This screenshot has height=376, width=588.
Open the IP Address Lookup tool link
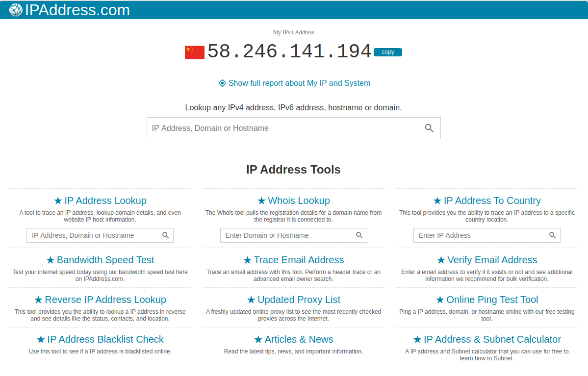[x=100, y=201]
